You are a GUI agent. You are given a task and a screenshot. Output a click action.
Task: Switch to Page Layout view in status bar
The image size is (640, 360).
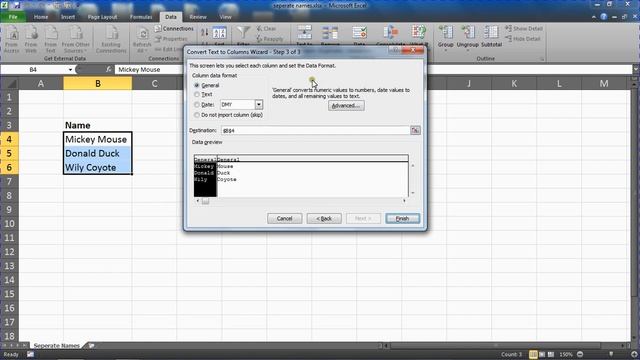pyautogui.click(x=542, y=354)
